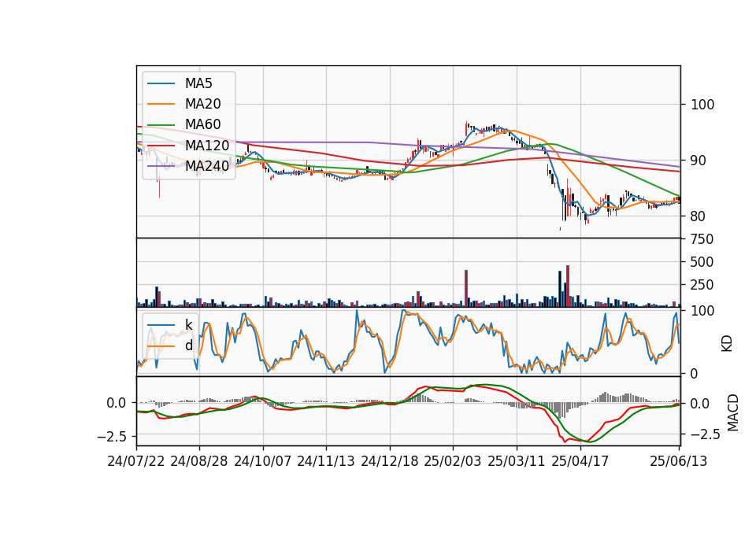Image resolution: width=756 pixels, height=543 pixels.
Task: Click the 25/02/03 date label
Action: click(x=453, y=461)
